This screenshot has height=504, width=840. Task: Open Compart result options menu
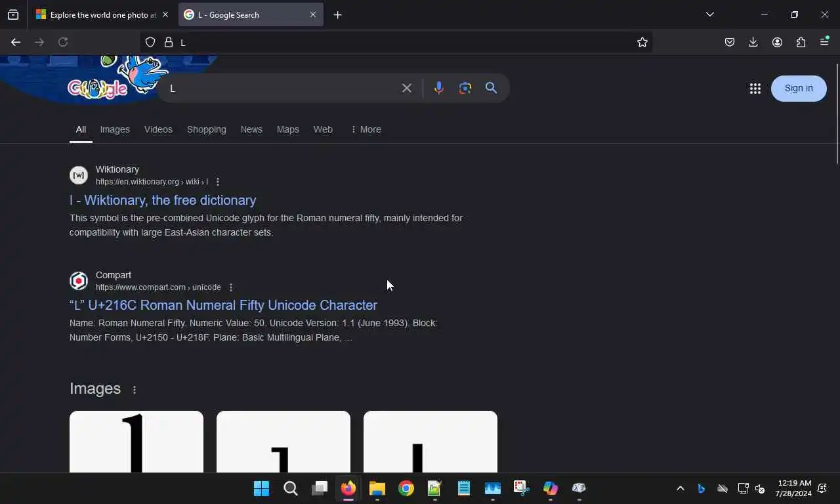point(230,287)
